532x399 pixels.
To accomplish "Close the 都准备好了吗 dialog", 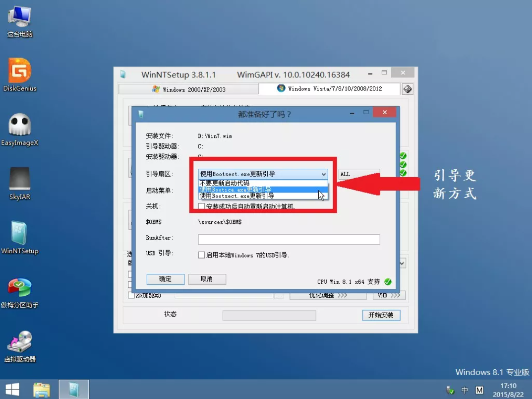I will tap(384, 112).
